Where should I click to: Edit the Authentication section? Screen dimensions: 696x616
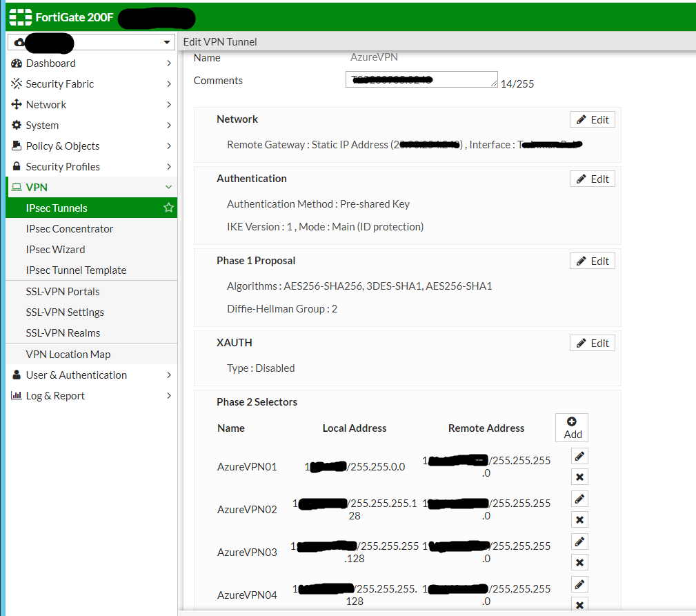(x=592, y=179)
